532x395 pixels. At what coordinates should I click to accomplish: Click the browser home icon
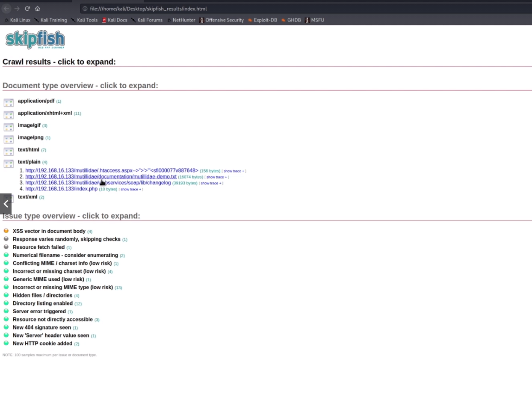click(38, 9)
